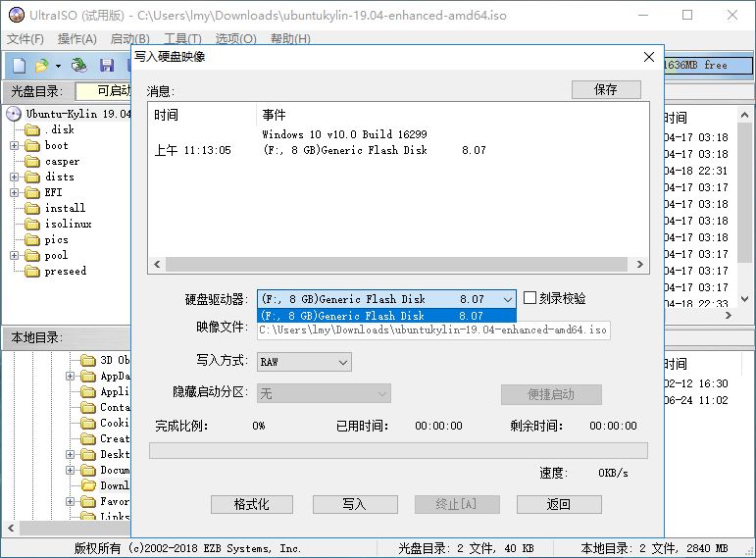Open the 工具(T) menu

(182, 38)
